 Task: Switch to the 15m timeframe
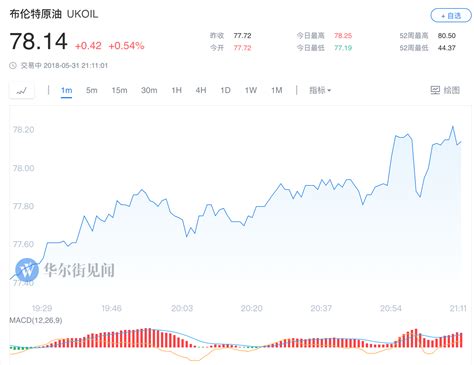pos(119,90)
